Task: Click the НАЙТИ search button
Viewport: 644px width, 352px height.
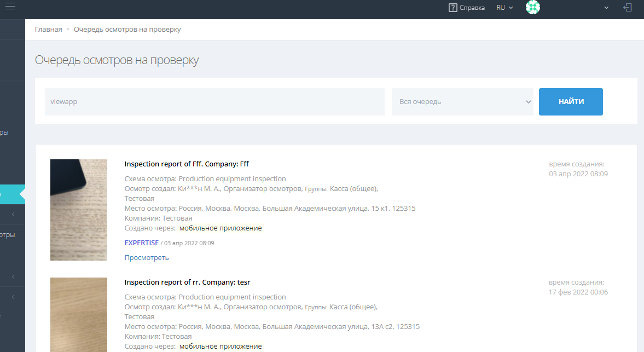Action: coord(570,102)
